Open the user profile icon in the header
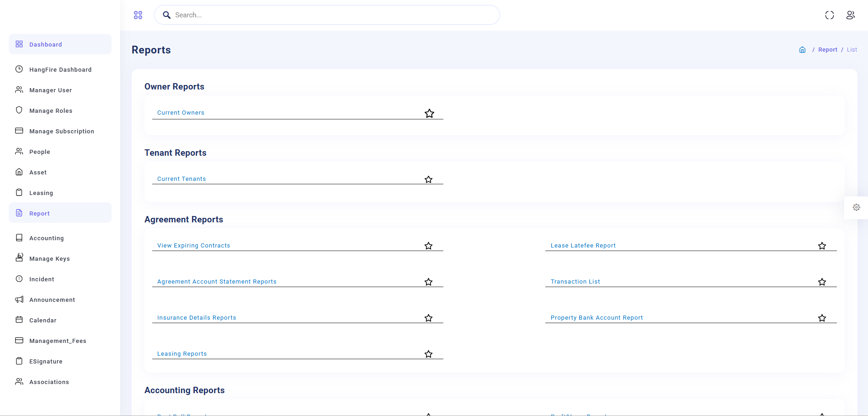Viewport: 868px width, 416px height. tap(850, 15)
